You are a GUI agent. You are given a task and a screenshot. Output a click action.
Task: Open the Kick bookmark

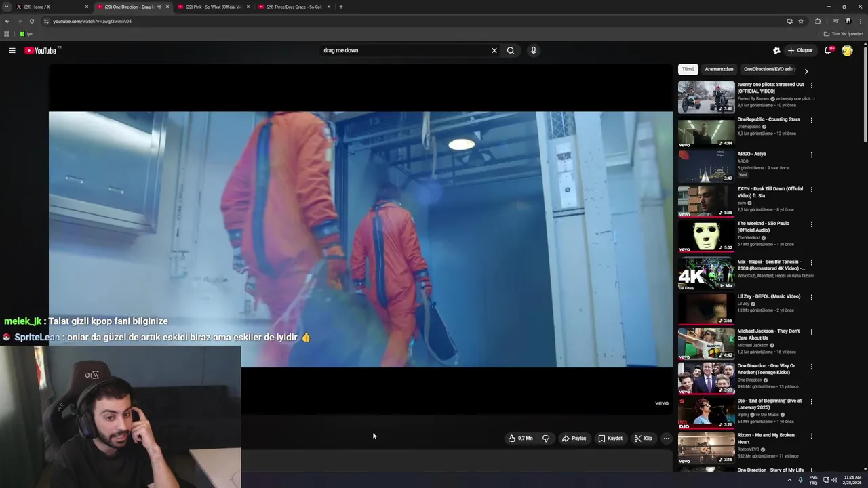[25, 34]
